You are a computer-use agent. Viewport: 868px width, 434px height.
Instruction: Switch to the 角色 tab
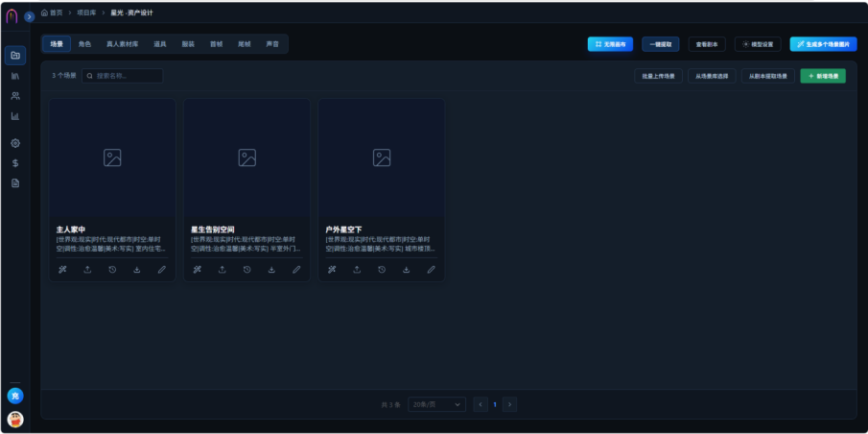point(84,44)
